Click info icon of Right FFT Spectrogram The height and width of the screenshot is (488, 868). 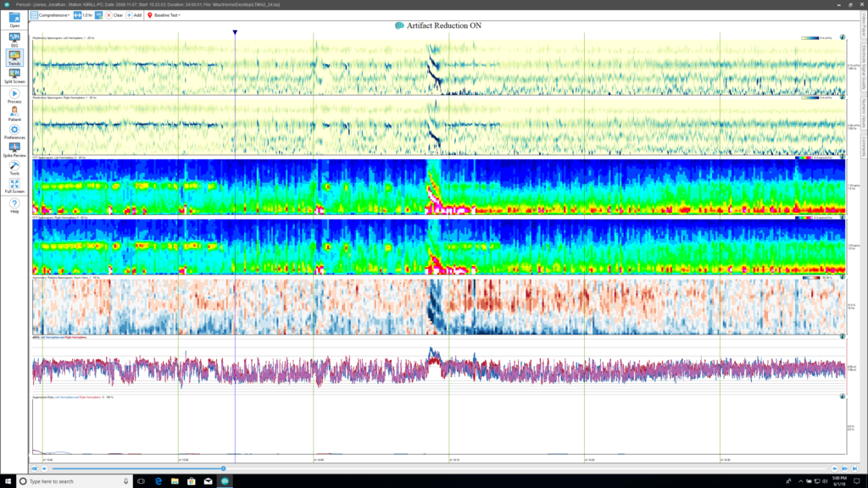coord(843,218)
